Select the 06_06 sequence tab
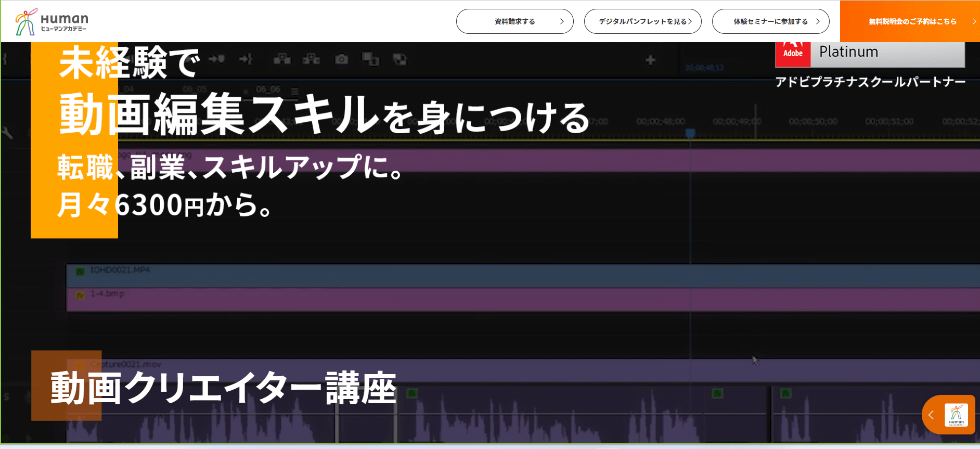This screenshot has width=980, height=449. pos(268,89)
